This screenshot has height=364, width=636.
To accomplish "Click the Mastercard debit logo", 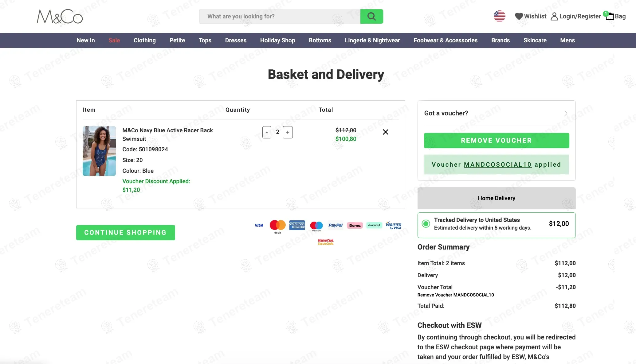I will coord(277,227).
